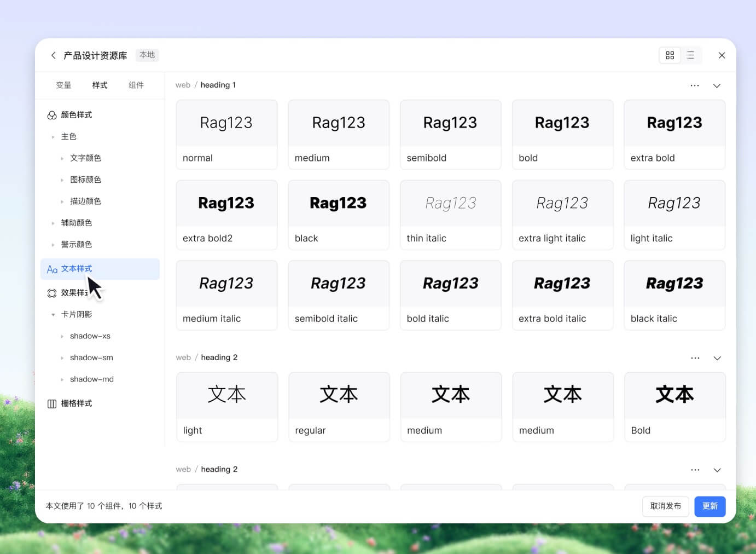756x554 pixels.
Task: Switch to list view layout
Action: pos(690,55)
